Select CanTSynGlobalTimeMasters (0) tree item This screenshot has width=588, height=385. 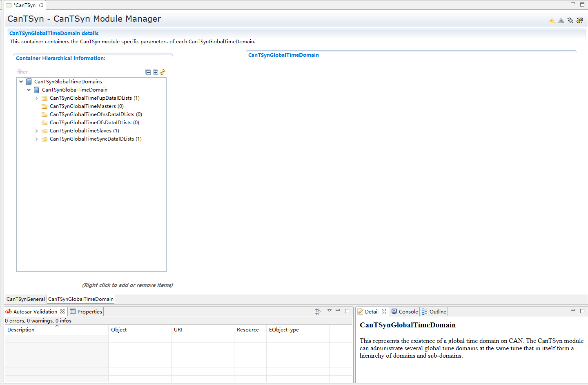point(87,106)
